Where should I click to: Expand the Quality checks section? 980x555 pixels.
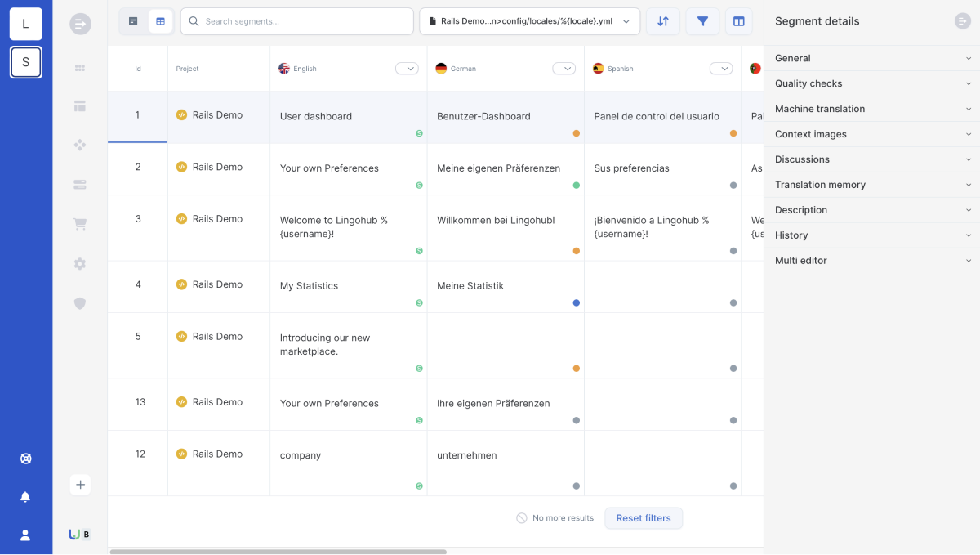coord(872,83)
